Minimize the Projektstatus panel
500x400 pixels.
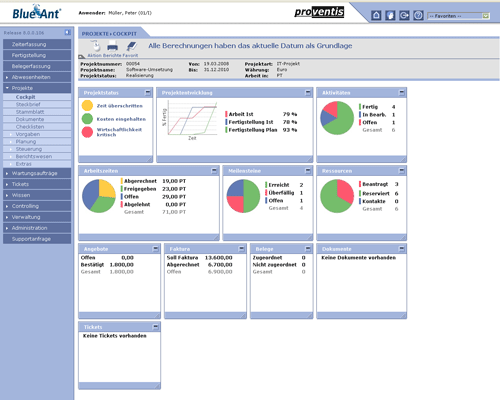coord(148,92)
